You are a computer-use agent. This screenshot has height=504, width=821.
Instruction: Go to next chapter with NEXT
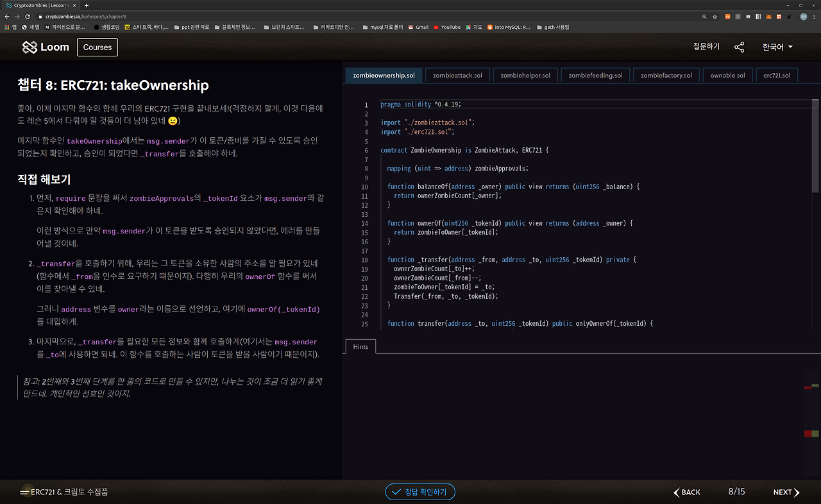[786, 492]
